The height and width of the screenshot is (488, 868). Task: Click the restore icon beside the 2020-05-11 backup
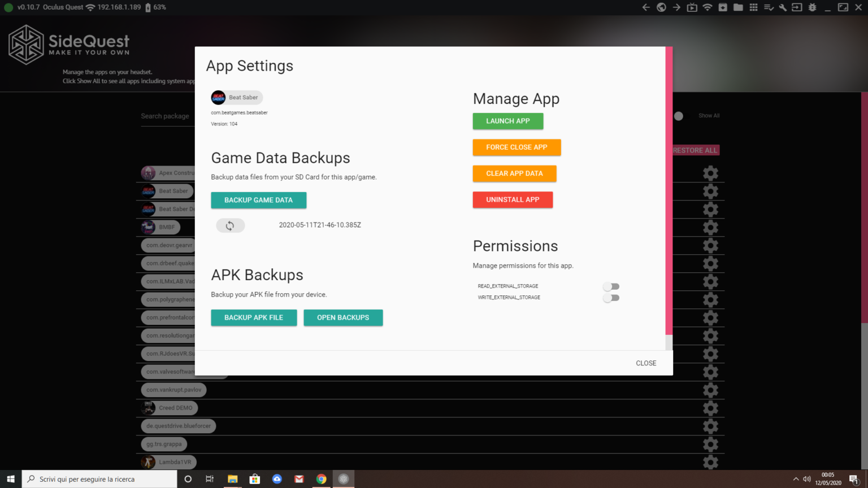[x=230, y=225]
